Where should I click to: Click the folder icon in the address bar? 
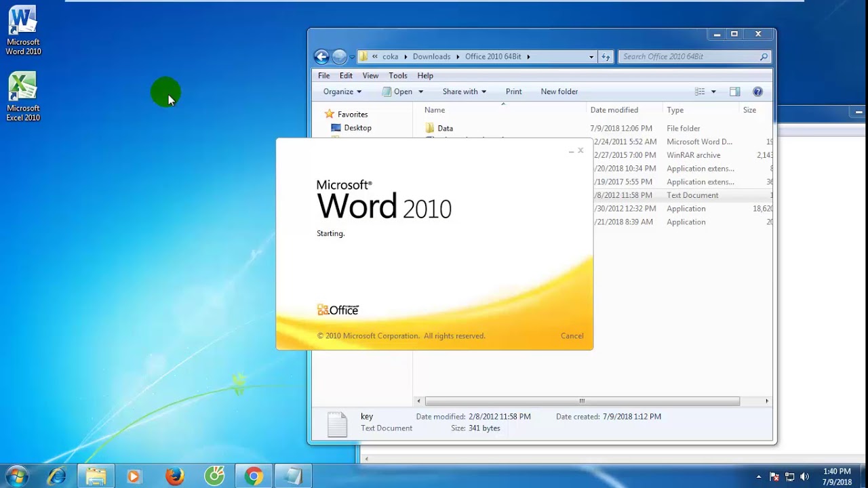click(364, 57)
